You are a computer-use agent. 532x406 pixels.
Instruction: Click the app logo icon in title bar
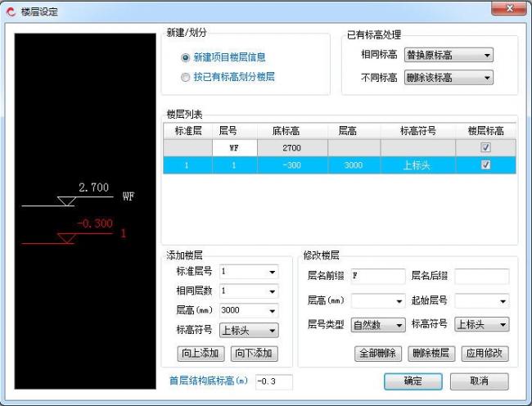(11, 11)
